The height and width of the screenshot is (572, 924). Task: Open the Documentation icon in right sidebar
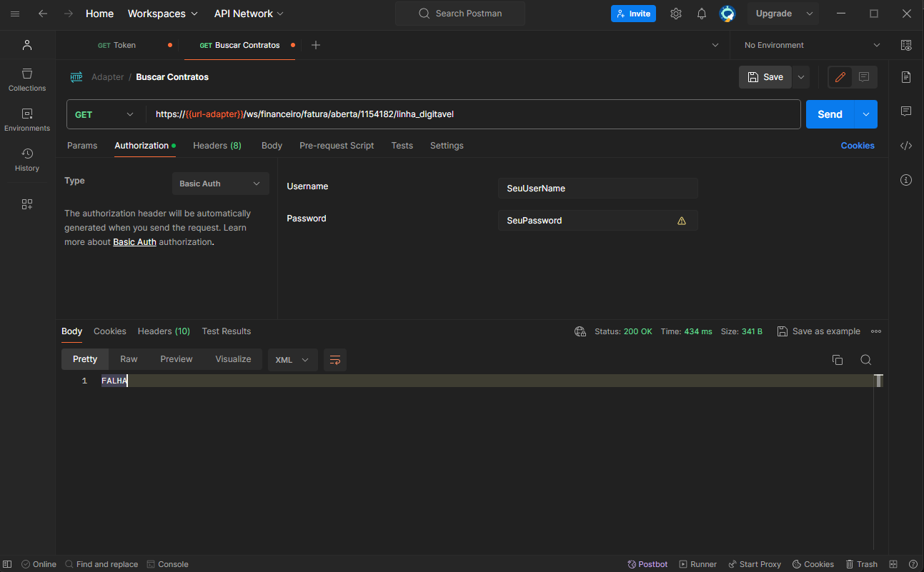click(x=906, y=76)
